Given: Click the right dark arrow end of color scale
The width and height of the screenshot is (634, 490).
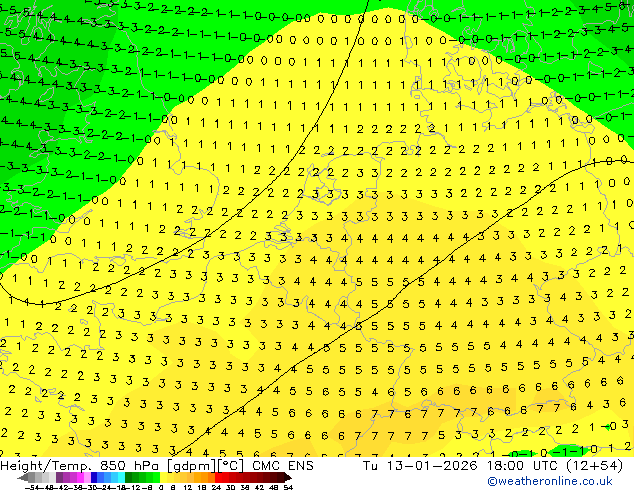Looking at the screenshot, I should pos(288,477).
